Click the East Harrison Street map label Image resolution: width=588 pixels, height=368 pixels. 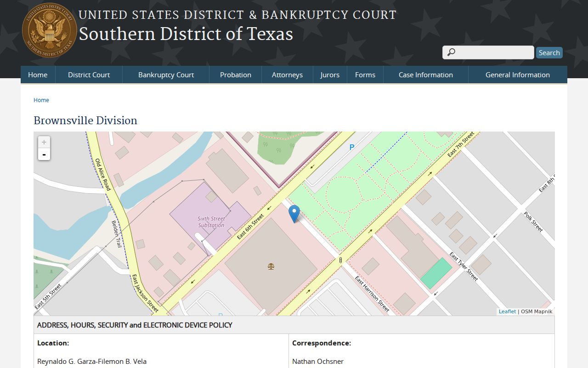[372, 294]
